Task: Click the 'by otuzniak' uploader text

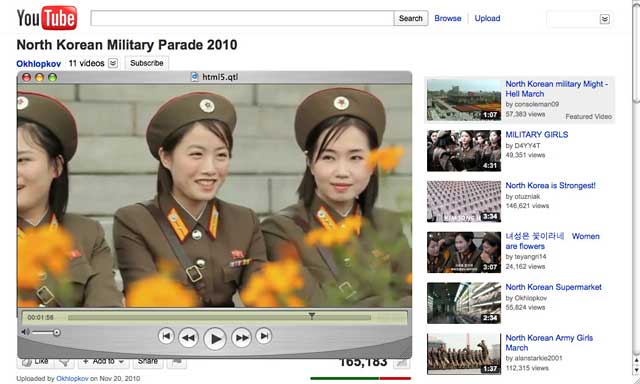Action: click(523, 196)
